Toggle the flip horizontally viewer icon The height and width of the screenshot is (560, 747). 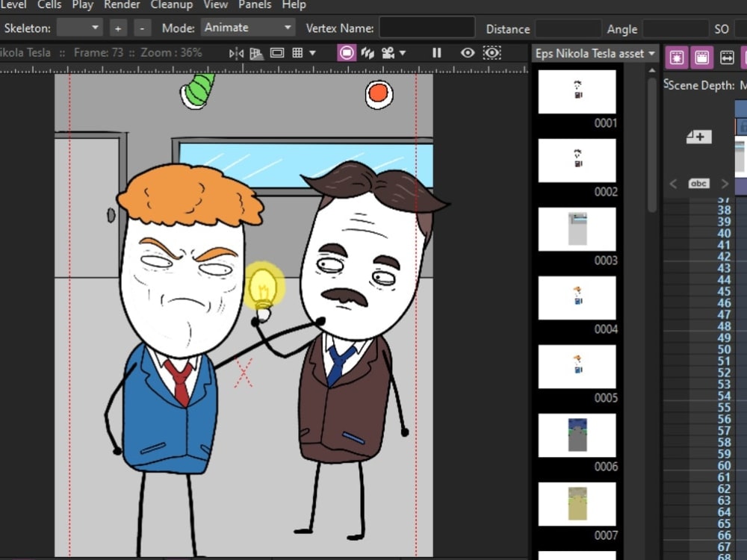coord(236,53)
